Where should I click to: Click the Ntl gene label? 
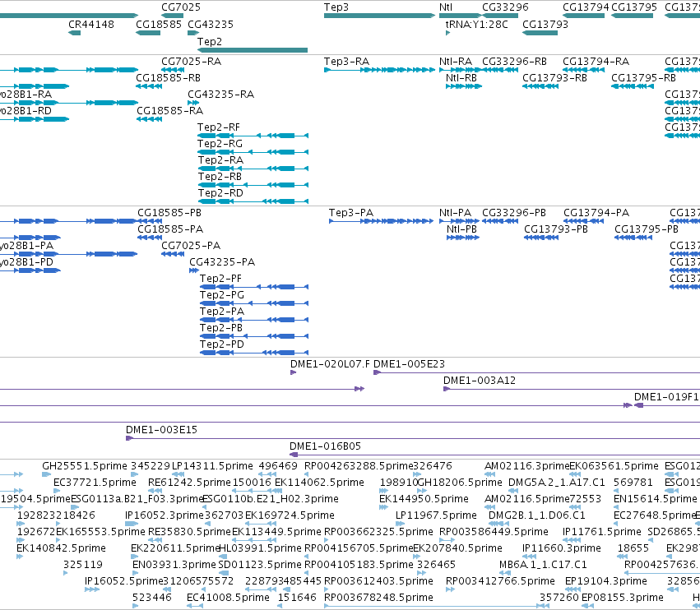pyautogui.click(x=446, y=7)
